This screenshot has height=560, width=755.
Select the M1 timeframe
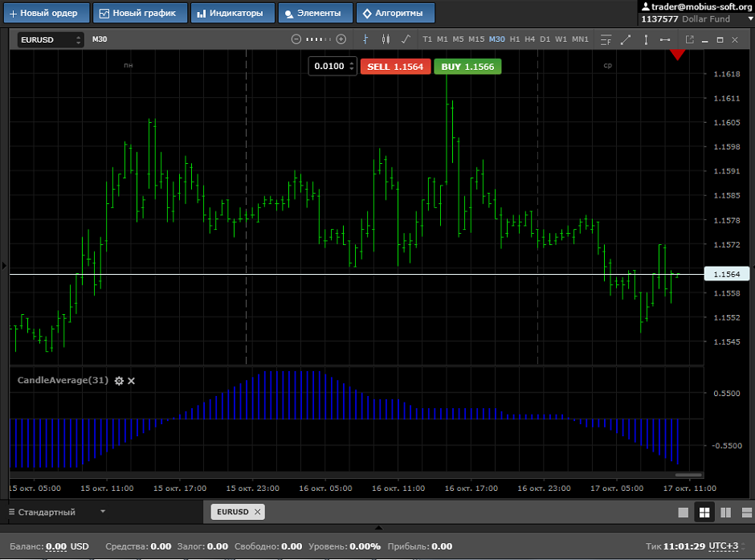click(442, 39)
